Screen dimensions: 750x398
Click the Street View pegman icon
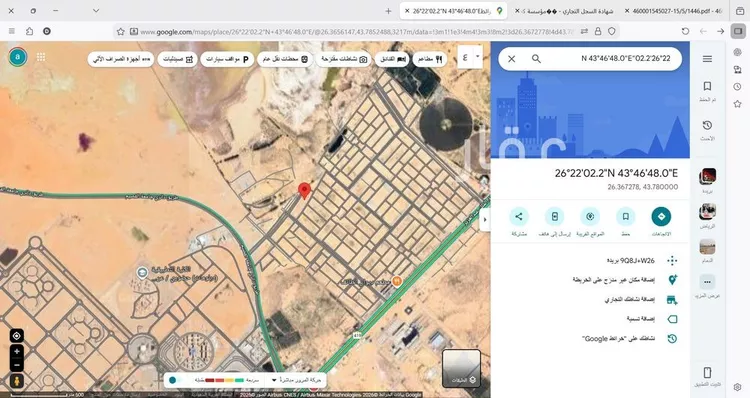pyautogui.click(x=17, y=381)
